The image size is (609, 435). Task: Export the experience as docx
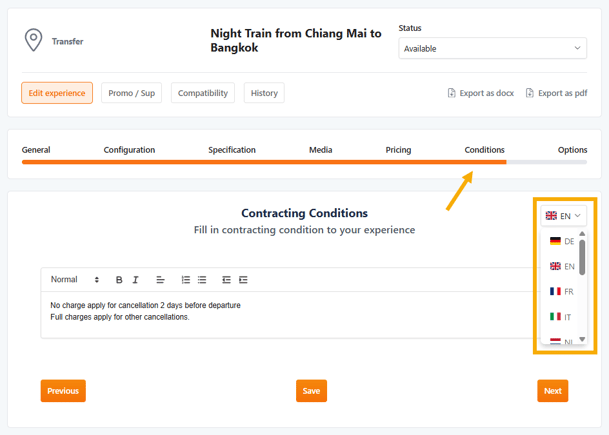[480, 93]
